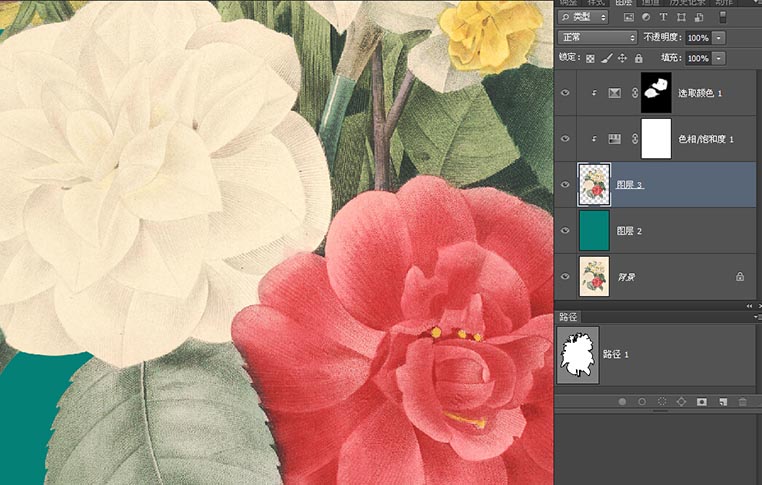Image resolution: width=762 pixels, height=485 pixels.
Task: Select the 路径 1 thumbnail
Action: tap(578, 355)
